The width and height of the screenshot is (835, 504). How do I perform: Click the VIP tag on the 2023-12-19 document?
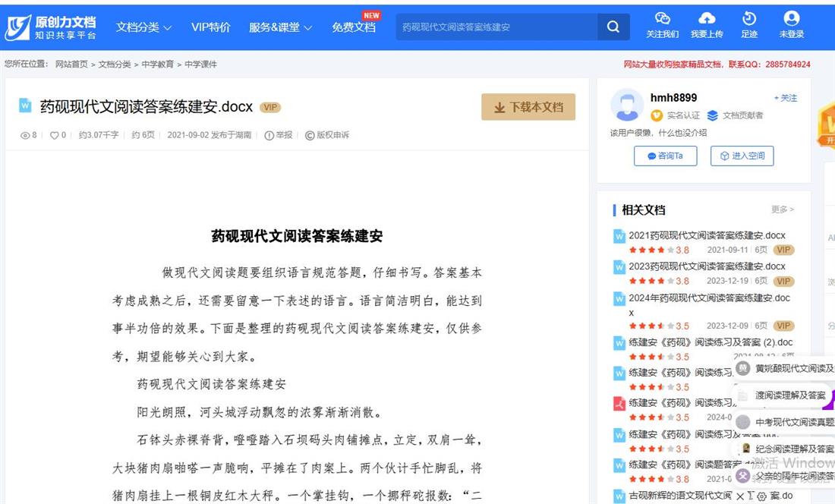(783, 281)
